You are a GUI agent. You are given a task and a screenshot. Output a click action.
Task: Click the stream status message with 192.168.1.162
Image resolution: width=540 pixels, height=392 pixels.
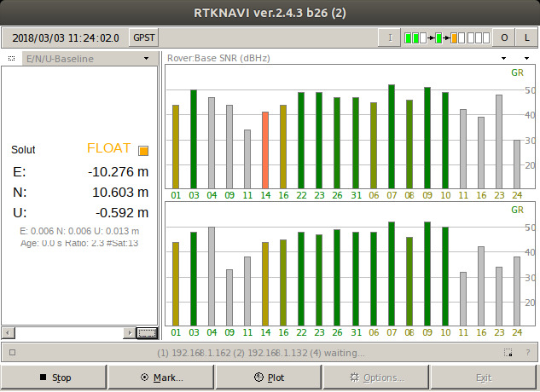(x=261, y=353)
